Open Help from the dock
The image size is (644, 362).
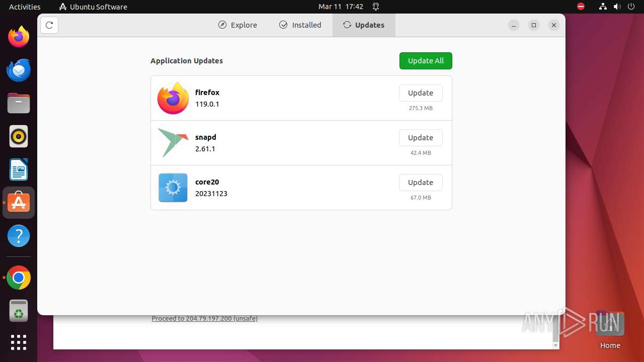19,236
